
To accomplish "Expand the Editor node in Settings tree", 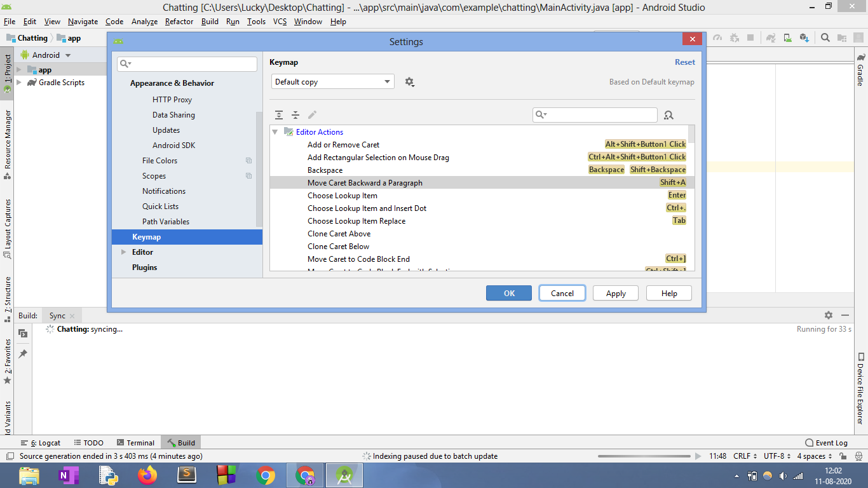I will click(124, 252).
